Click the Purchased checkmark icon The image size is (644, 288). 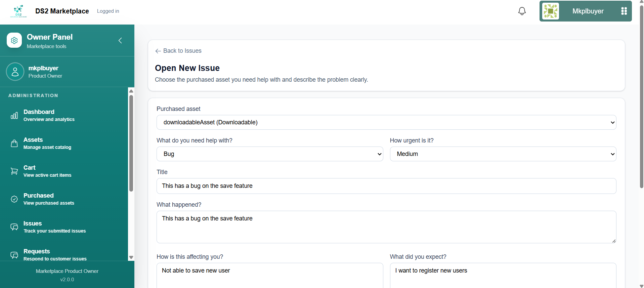click(x=14, y=199)
